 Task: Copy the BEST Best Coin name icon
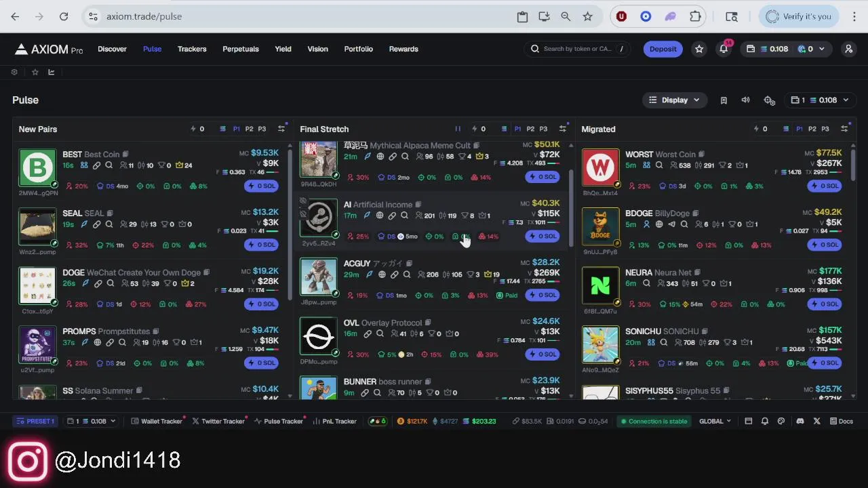coord(125,155)
